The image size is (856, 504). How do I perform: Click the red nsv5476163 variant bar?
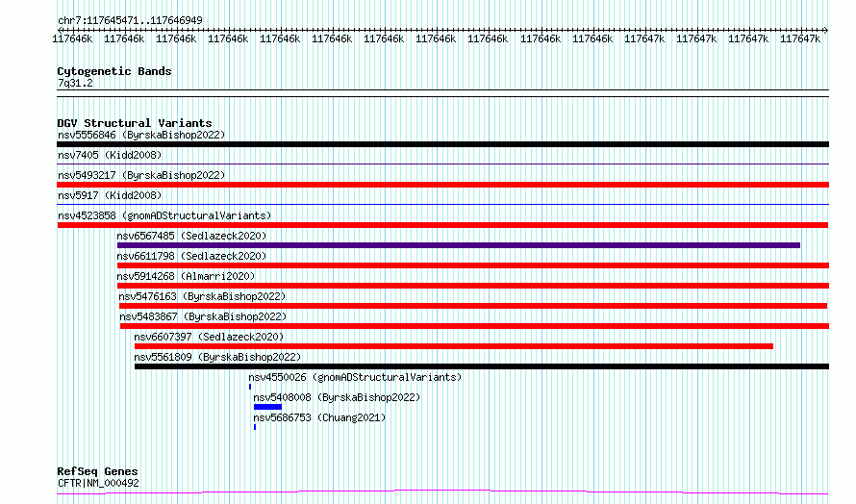[x=473, y=306]
